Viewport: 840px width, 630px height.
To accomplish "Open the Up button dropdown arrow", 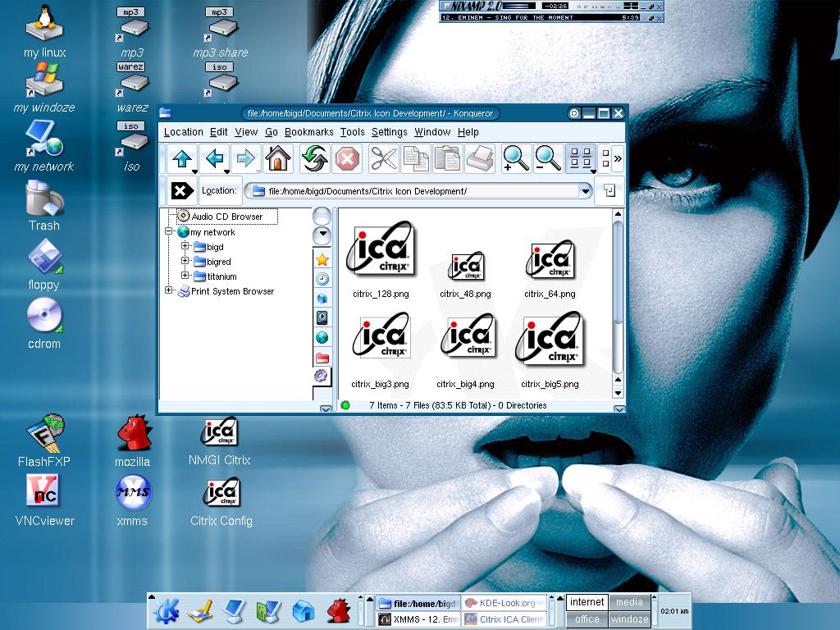I will (x=194, y=171).
